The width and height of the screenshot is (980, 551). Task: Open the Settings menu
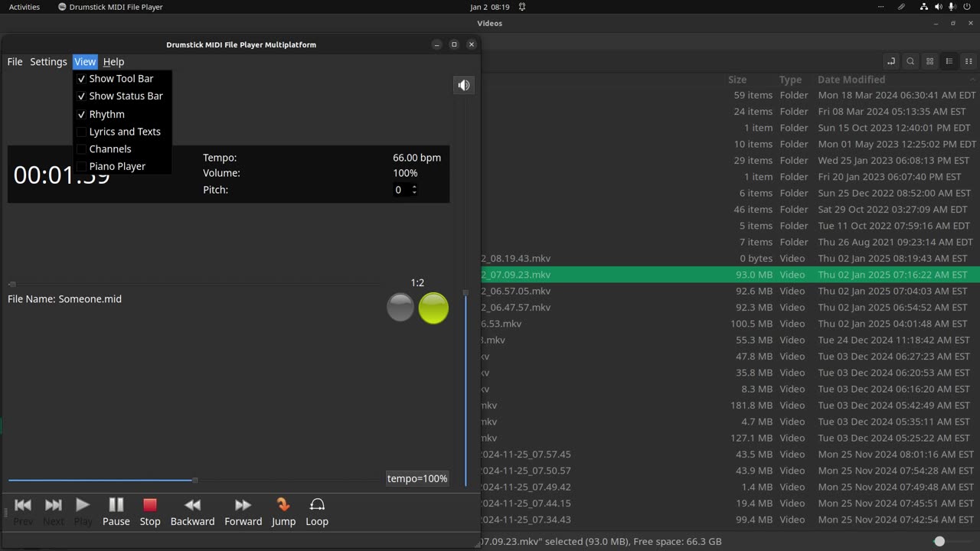click(48, 61)
